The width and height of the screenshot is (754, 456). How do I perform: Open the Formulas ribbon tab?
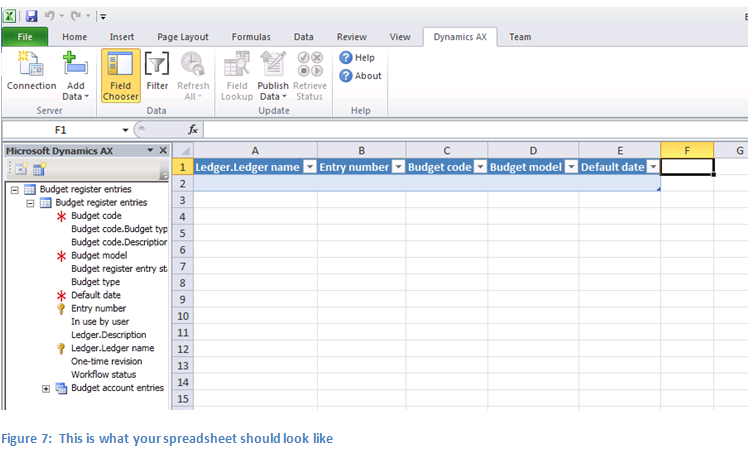click(251, 37)
